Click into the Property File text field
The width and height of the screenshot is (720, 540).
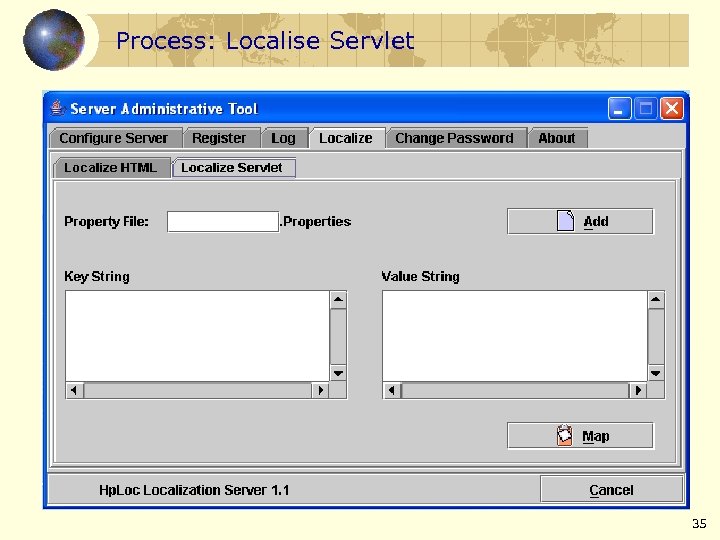(x=223, y=221)
